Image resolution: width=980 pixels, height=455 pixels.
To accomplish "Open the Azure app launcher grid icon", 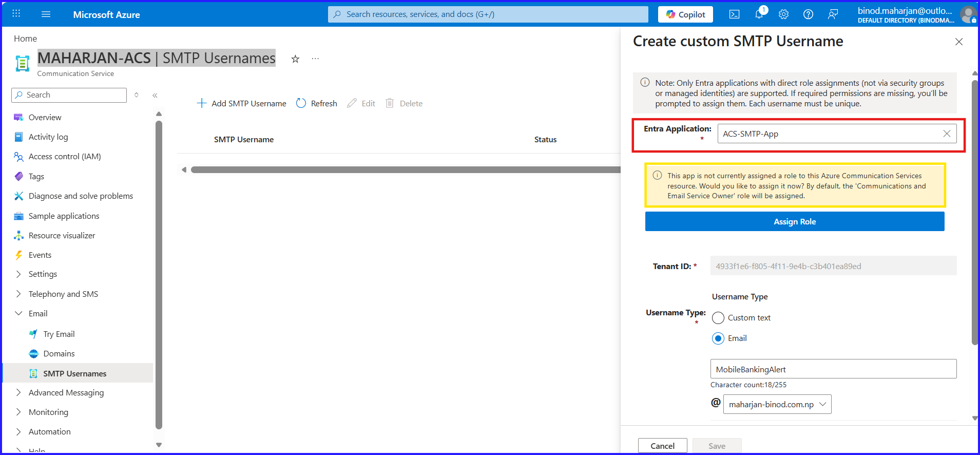I will [x=16, y=14].
